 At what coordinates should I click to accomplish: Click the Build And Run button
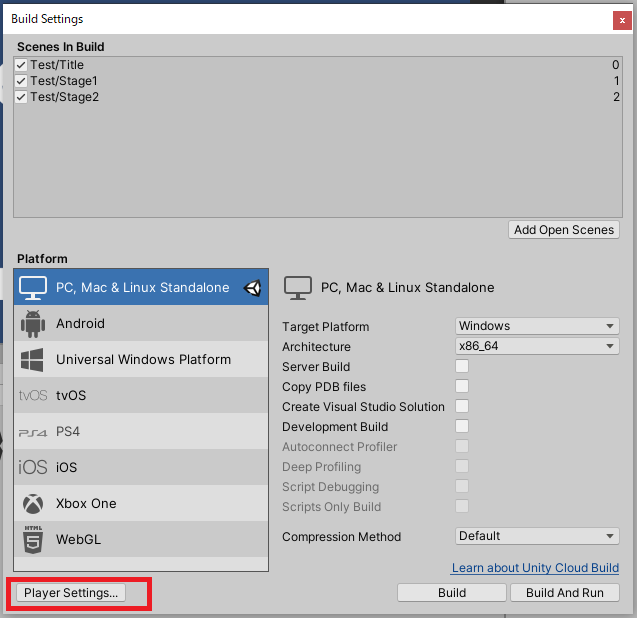coord(565,593)
